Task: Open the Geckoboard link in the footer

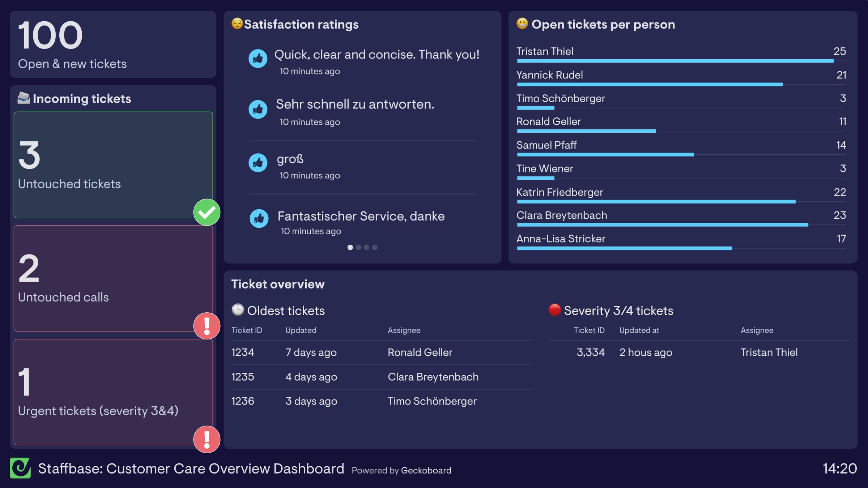Action: pos(426,470)
